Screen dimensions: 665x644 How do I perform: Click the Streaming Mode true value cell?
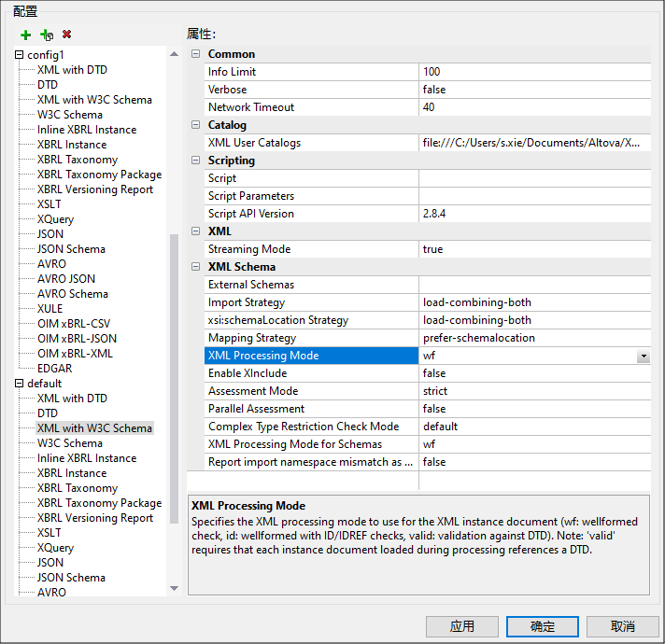[x=535, y=249]
